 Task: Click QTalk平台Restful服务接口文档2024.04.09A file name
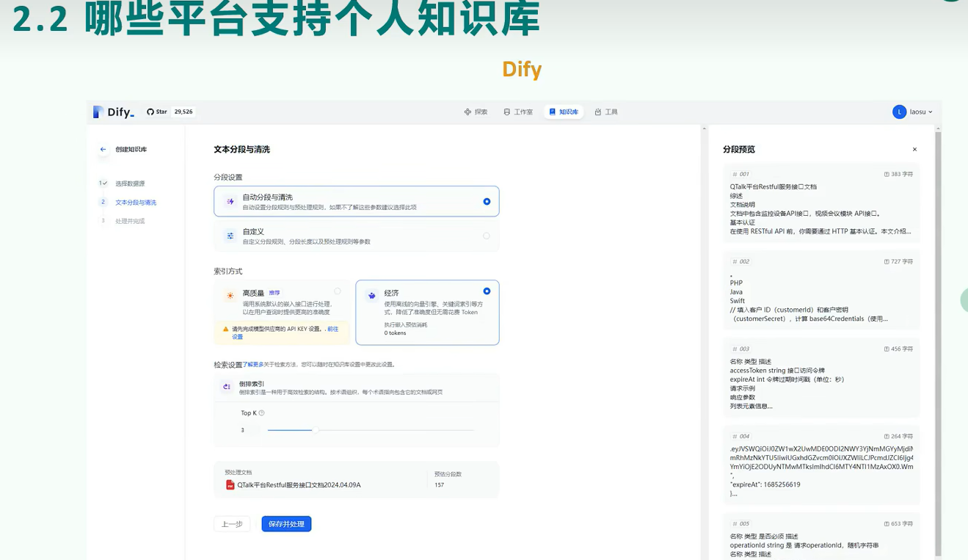pos(299,485)
